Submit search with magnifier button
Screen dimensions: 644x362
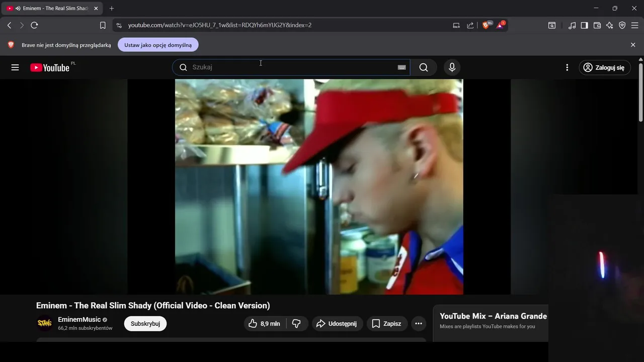pyautogui.click(x=424, y=67)
